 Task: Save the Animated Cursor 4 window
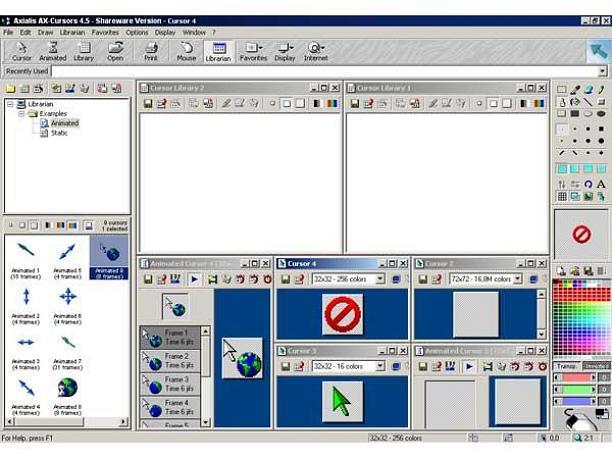(x=148, y=279)
